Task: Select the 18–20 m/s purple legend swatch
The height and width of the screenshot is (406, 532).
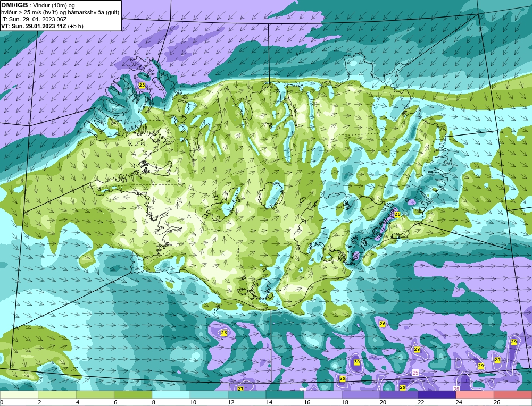Action: [x=361, y=394]
